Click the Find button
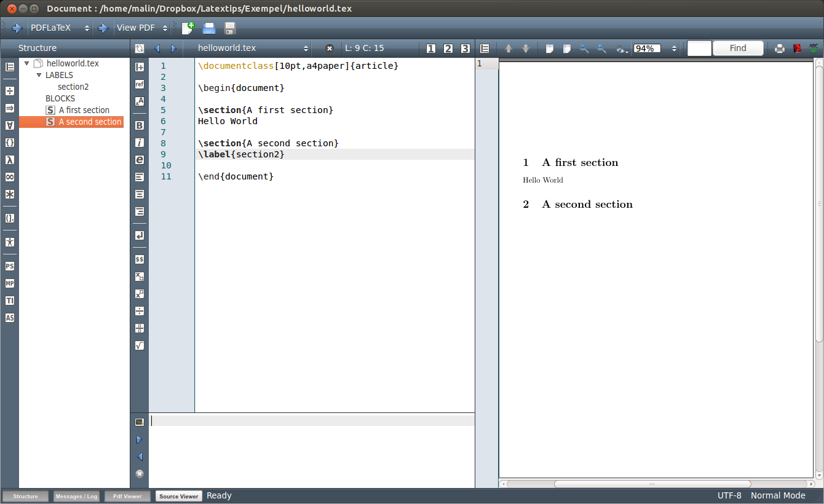This screenshot has width=824, height=504. pos(738,49)
